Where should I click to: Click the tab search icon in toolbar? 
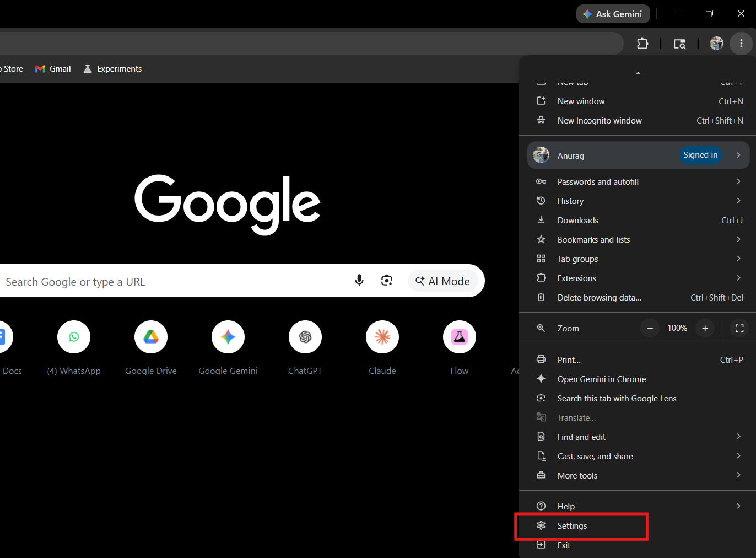tap(680, 44)
